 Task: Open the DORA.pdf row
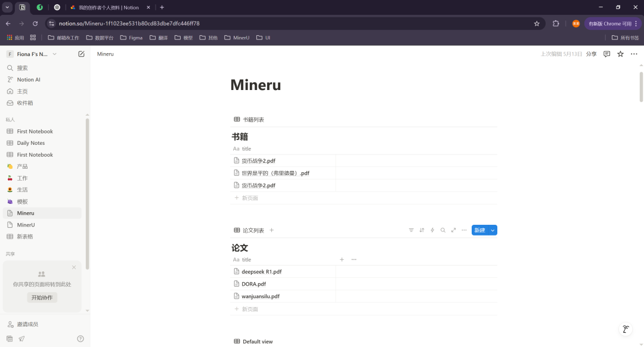[253, 284]
